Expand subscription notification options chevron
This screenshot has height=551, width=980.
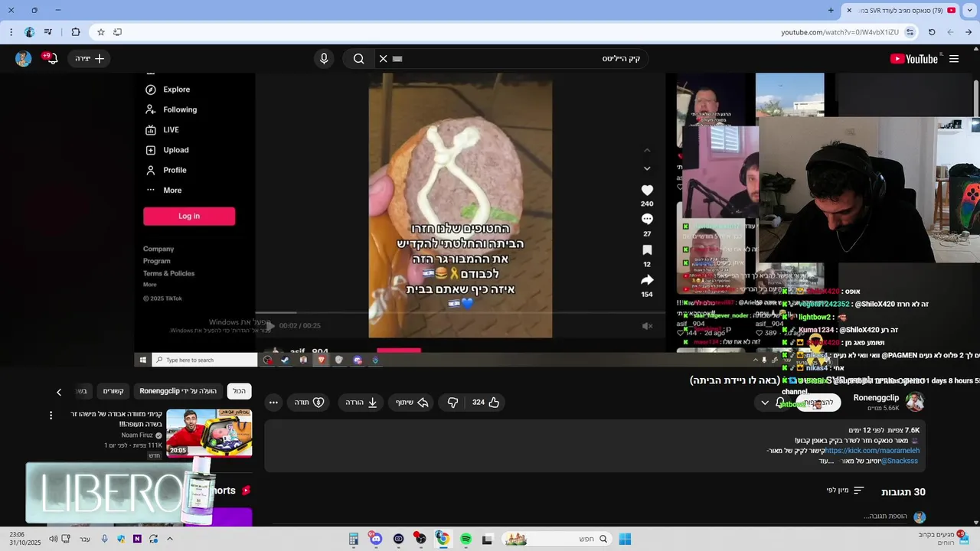764,403
